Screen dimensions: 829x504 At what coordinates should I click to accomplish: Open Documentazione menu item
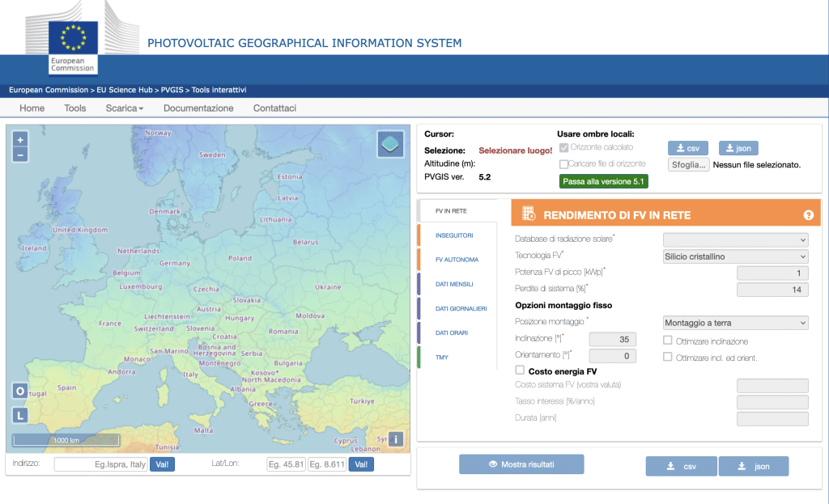pos(198,108)
